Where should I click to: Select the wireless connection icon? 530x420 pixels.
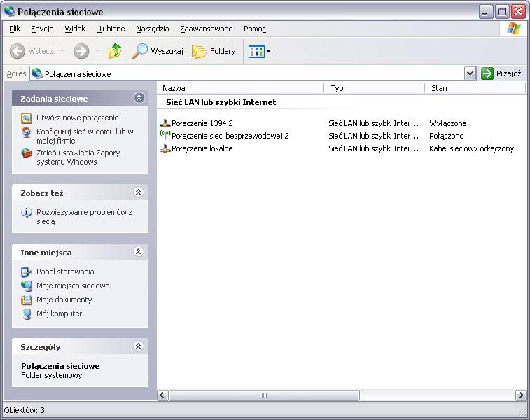165,135
